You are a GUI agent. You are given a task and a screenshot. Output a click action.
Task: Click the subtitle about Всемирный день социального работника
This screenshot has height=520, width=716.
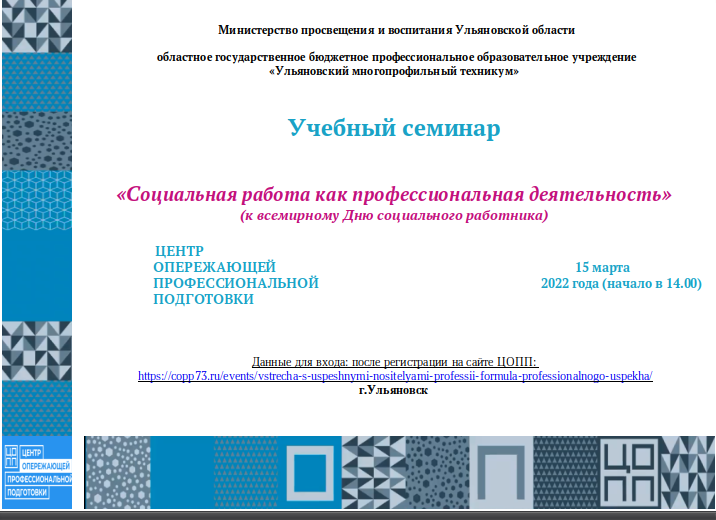[394, 215]
